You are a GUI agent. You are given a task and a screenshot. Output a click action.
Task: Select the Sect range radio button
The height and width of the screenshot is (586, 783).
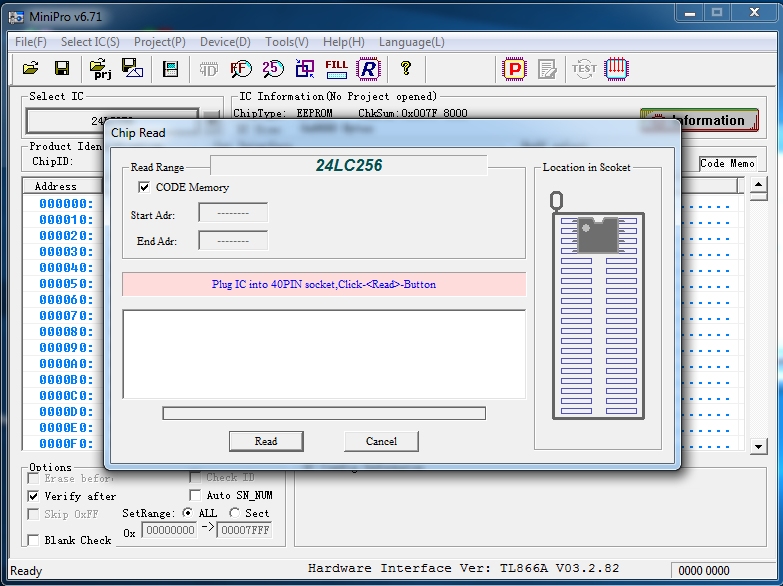point(234,513)
